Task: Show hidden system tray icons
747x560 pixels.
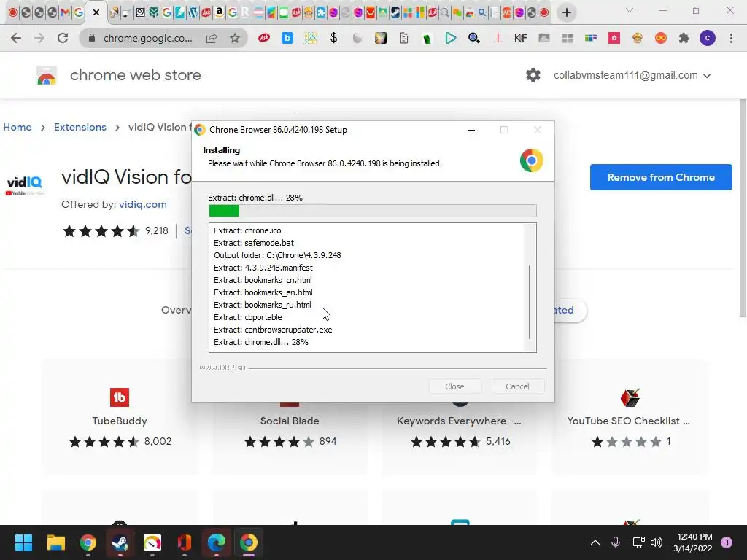Action: pyautogui.click(x=595, y=542)
